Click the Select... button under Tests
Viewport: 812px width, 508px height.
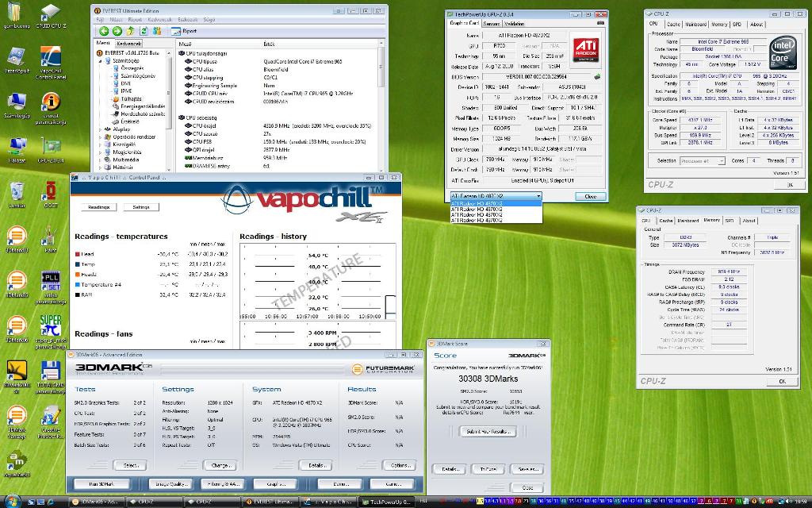(130, 465)
